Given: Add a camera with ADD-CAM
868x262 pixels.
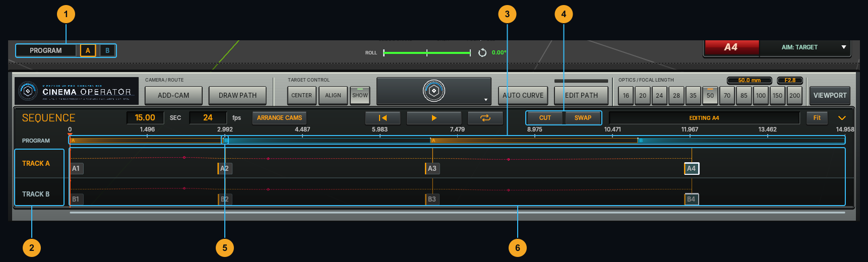Looking at the screenshot, I should pos(173,95).
